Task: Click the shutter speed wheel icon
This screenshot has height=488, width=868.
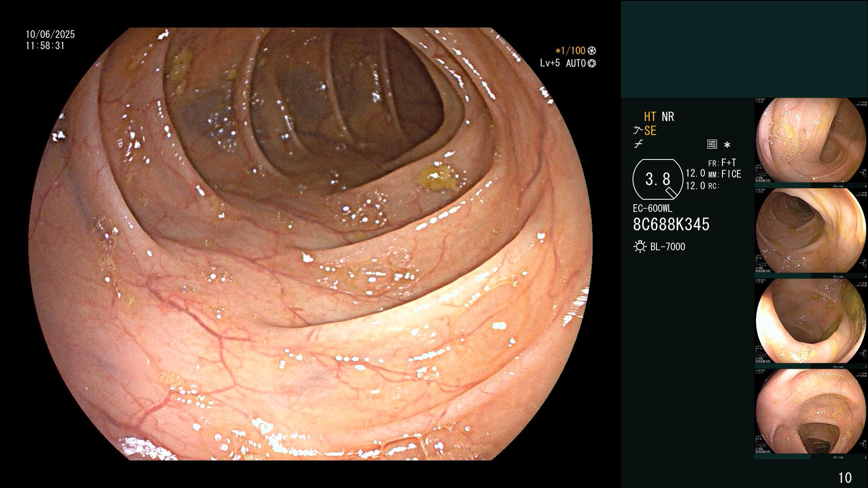Action: pos(592,51)
